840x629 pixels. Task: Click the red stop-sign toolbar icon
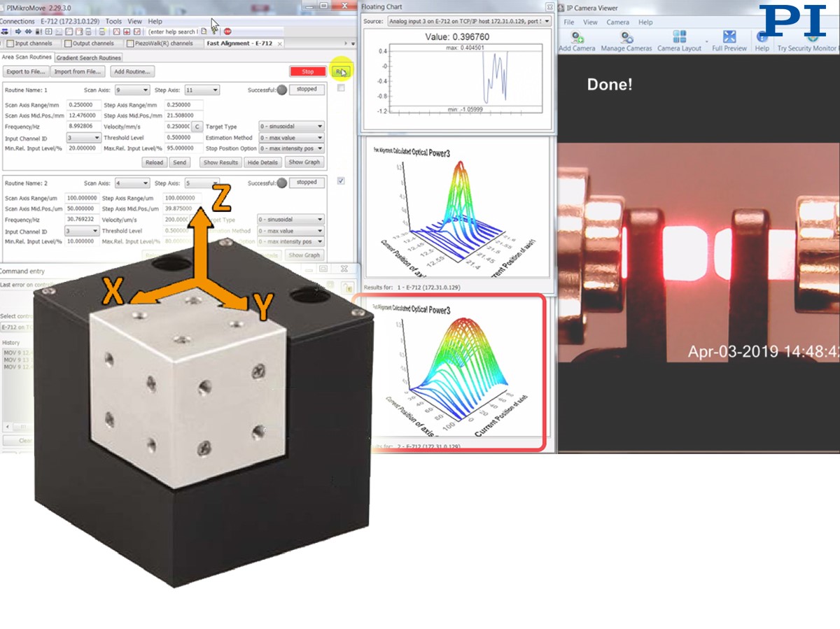point(228,31)
